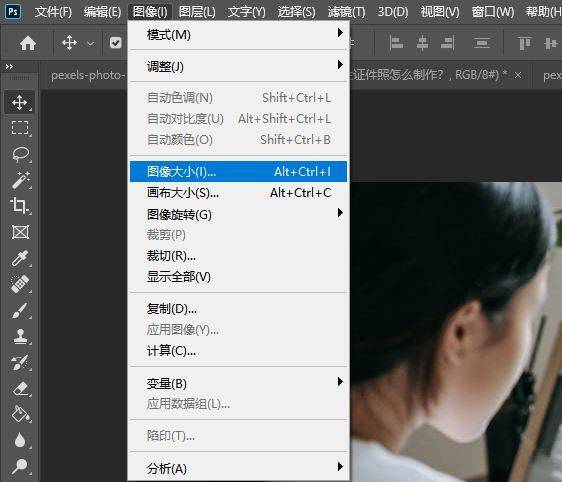Choose 画布大小(S)... menu item
The width and height of the screenshot is (562, 482).
click(238, 193)
